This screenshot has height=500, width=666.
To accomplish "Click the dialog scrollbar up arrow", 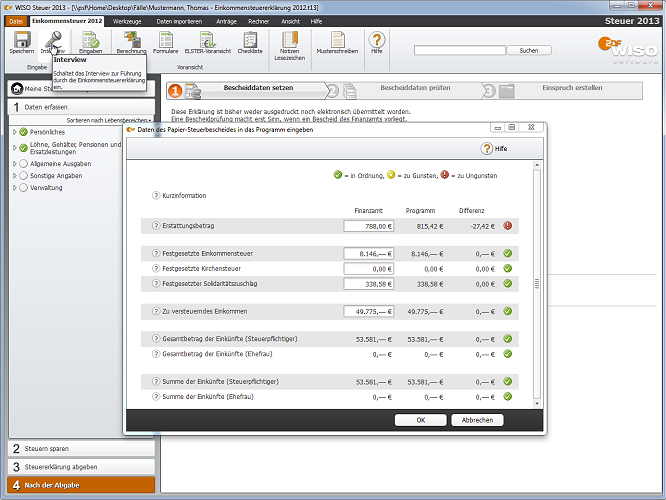I will coord(537,165).
